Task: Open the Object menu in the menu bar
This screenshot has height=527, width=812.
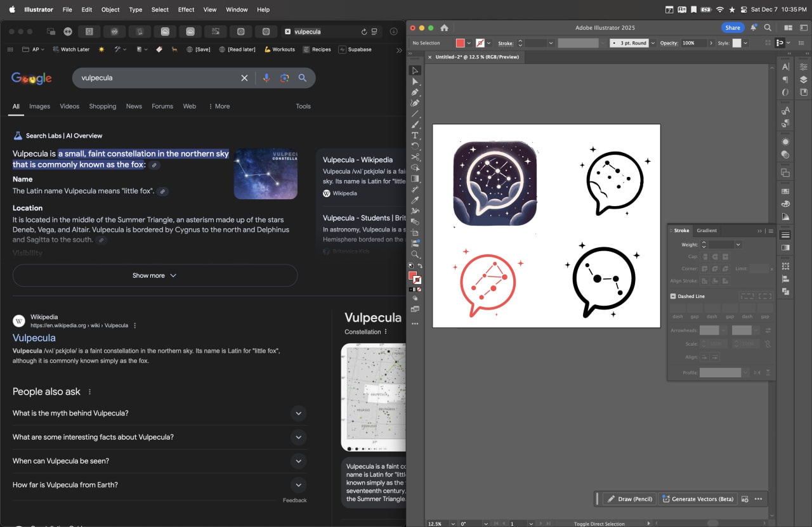Action: point(110,10)
